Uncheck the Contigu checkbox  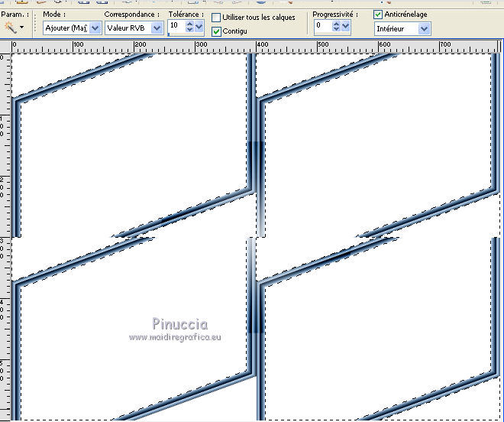point(216,31)
